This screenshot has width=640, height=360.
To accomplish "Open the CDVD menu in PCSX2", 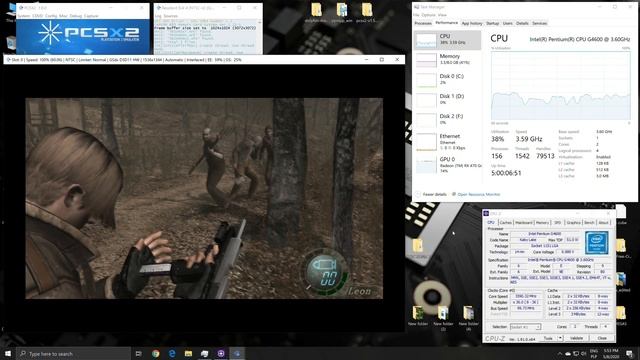I will point(38,16).
